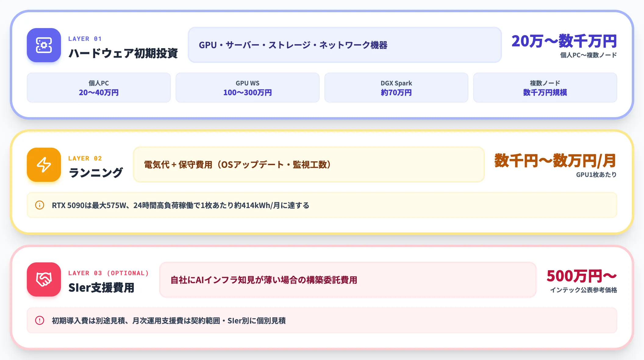Click the ハードウェア初期投資 heading

123,53
